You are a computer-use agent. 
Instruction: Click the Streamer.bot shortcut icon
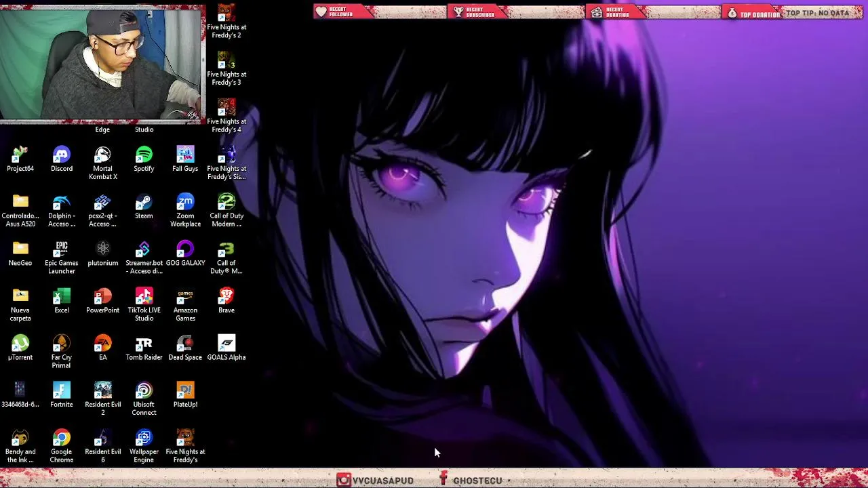click(144, 258)
